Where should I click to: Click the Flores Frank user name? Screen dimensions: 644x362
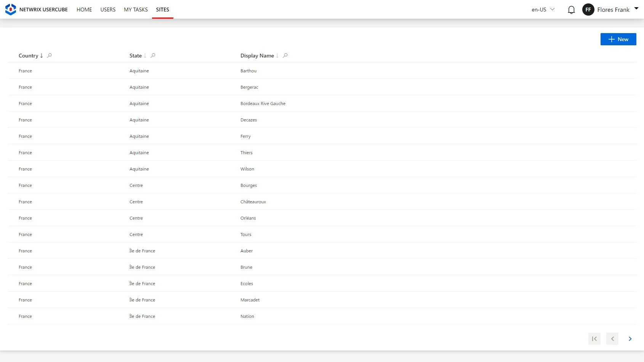(x=613, y=10)
